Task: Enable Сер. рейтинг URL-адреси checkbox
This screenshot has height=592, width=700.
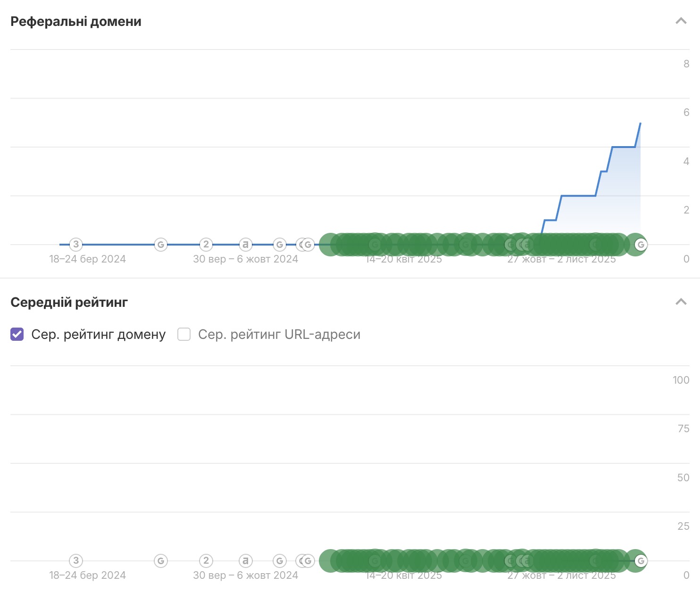Action: (x=184, y=334)
